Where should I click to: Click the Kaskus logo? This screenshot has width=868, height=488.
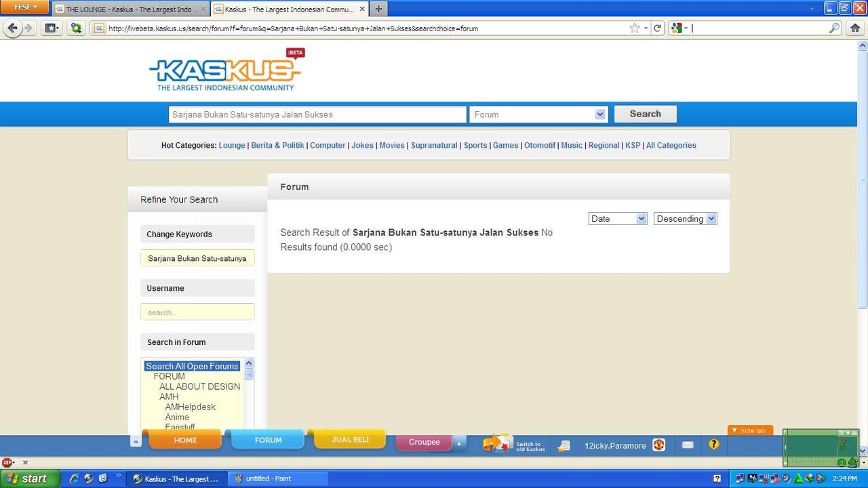click(227, 70)
